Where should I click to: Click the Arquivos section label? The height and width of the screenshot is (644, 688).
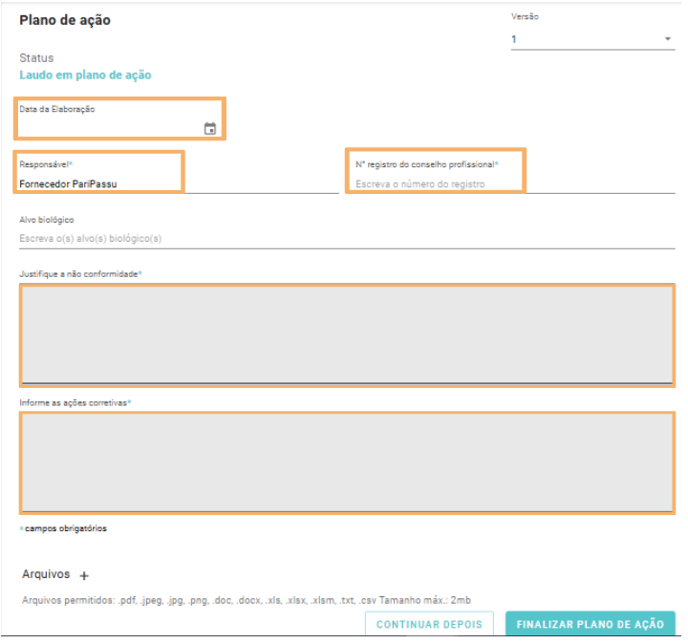point(46,574)
